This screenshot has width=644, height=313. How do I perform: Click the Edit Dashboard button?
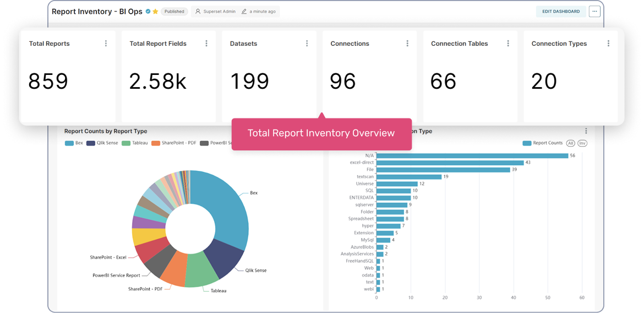561,12
